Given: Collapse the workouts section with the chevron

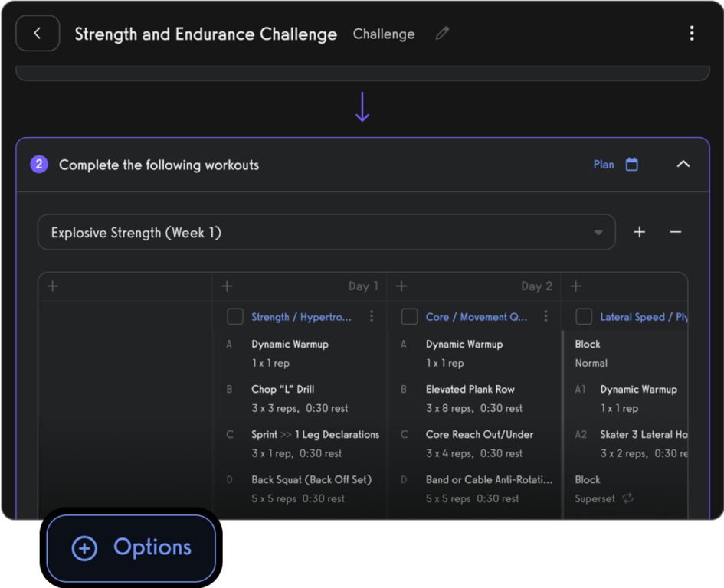Looking at the screenshot, I should pyautogui.click(x=683, y=165).
